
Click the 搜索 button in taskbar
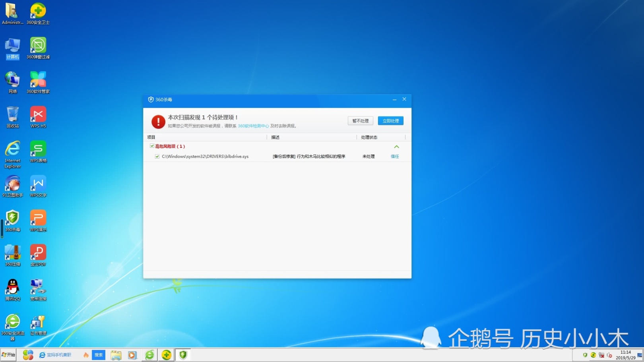coord(99,355)
